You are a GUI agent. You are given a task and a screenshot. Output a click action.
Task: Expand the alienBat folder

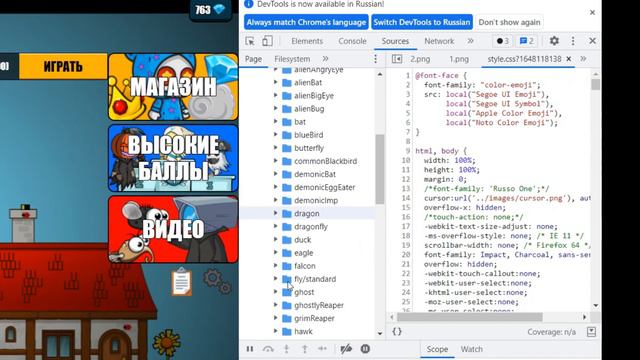[276, 82]
